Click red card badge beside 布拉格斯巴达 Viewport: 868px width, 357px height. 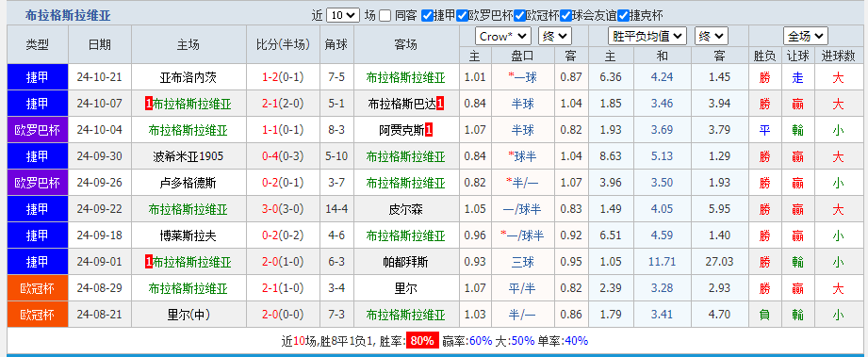point(439,104)
